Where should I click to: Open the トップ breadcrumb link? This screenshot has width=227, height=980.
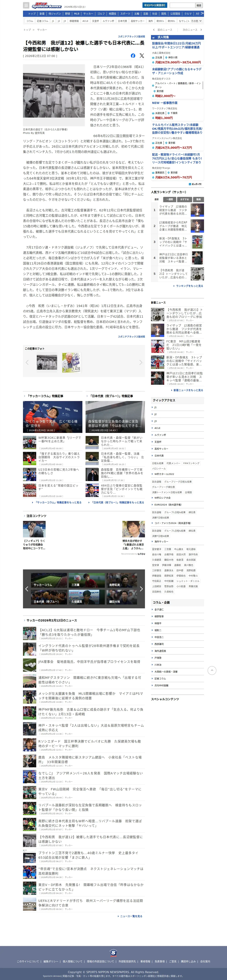click(x=27, y=30)
